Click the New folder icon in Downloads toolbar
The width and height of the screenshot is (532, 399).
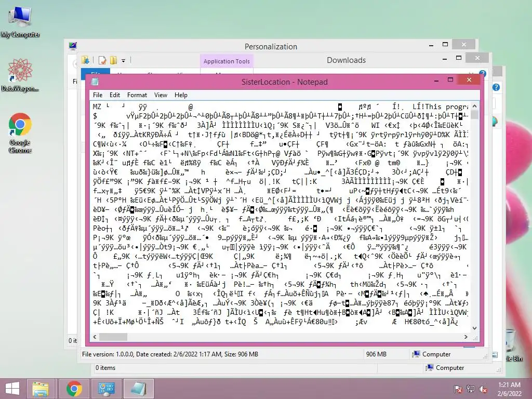tap(113, 60)
